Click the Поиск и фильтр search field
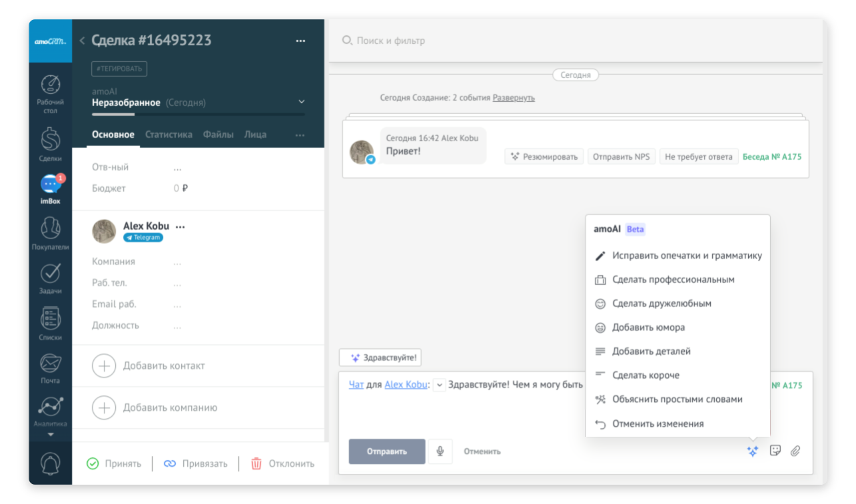This screenshot has width=856, height=504. click(390, 41)
